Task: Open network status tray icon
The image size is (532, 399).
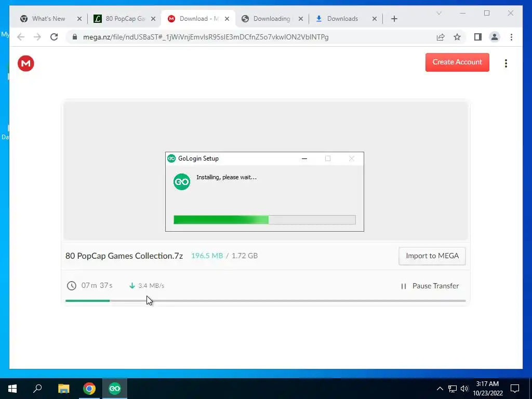Action: coord(453,389)
